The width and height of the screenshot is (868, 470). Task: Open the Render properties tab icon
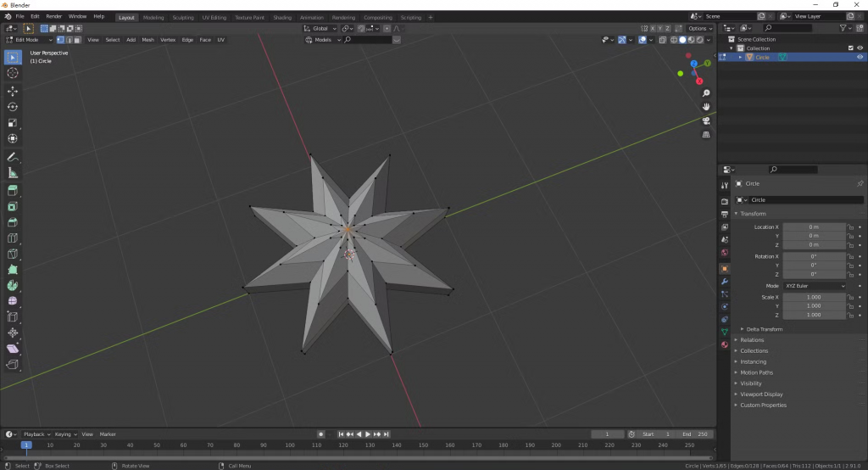725,201
